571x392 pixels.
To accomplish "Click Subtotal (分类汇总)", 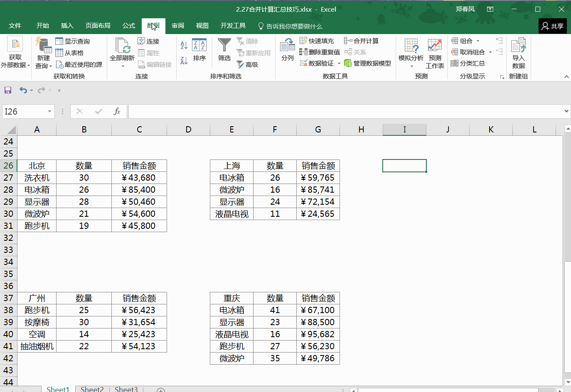I will (x=468, y=63).
